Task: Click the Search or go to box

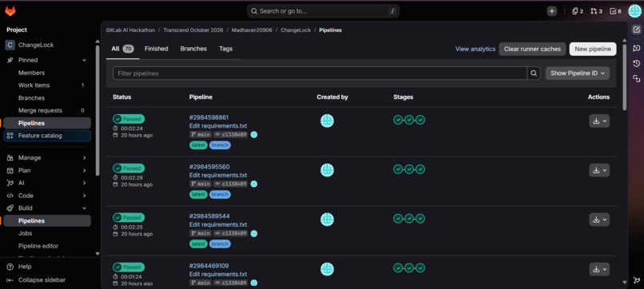Action: [x=324, y=11]
